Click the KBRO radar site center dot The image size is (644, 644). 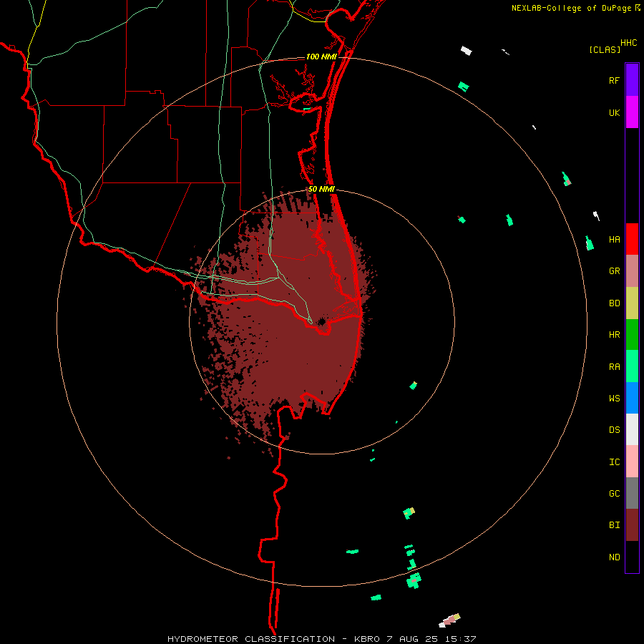click(322, 321)
